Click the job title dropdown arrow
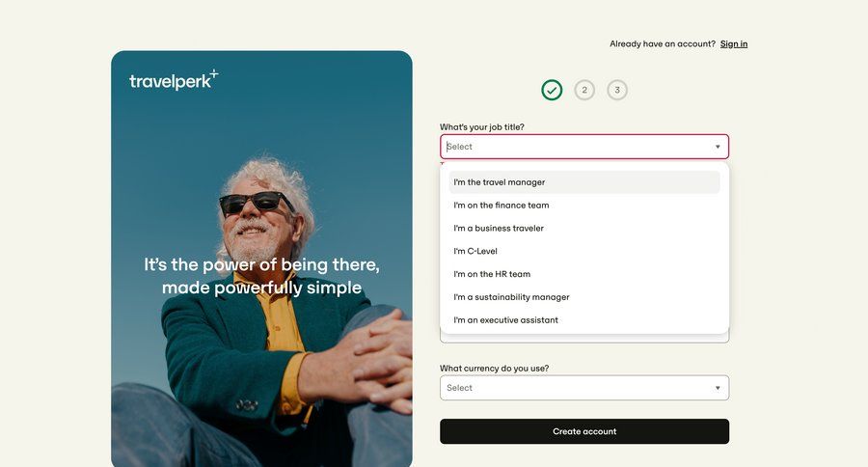868x467 pixels. click(x=718, y=147)
